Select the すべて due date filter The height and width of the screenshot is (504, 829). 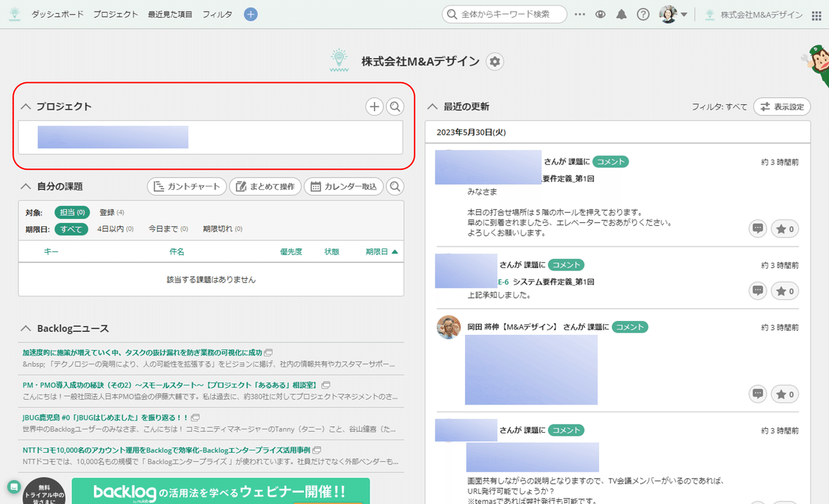(x=71, y=229)
